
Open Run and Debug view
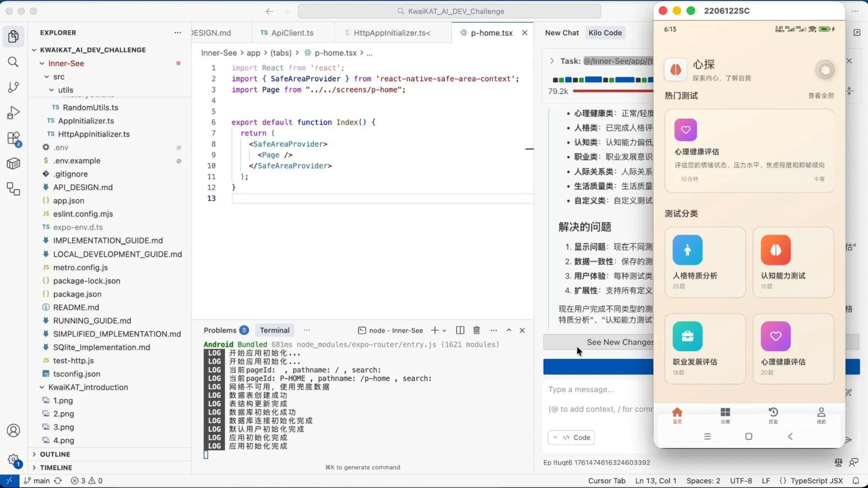tap(13, 113)
